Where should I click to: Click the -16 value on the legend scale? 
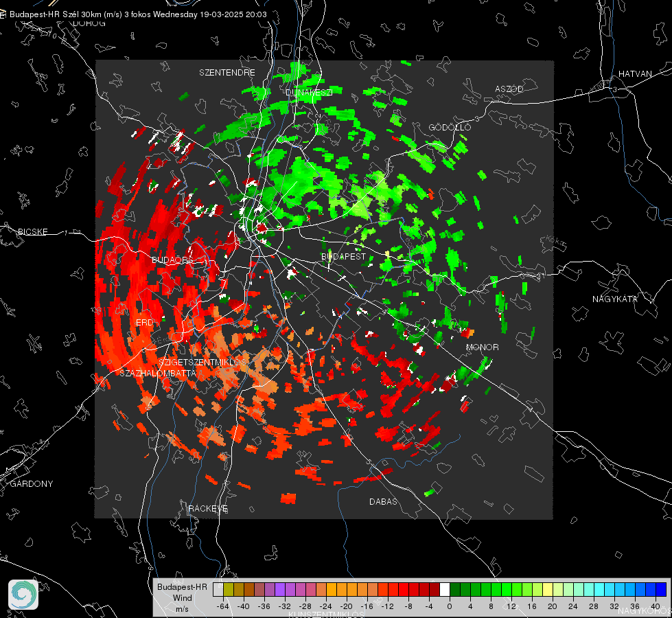(367, 606)
